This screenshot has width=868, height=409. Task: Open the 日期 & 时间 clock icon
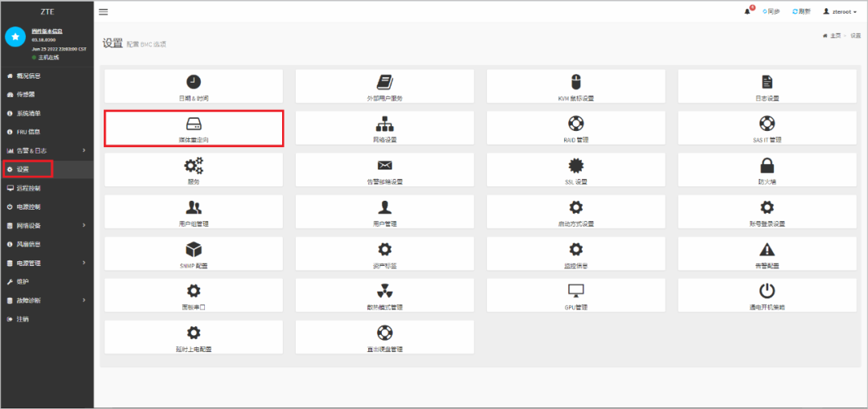point(194,82)
